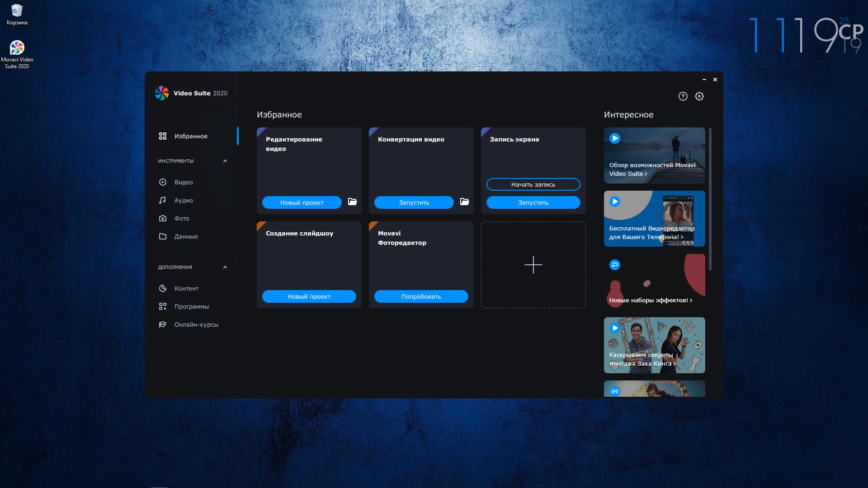Play the Обзор возможностей Movavi video icon
Viewport: 868px width, 488px height.
tap(615, 138)
